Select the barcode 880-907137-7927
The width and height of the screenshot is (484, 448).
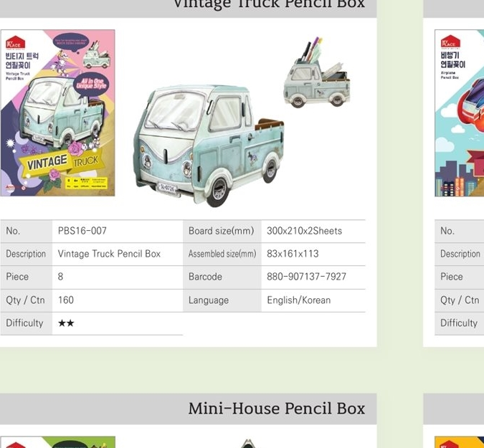coord(306,277)
